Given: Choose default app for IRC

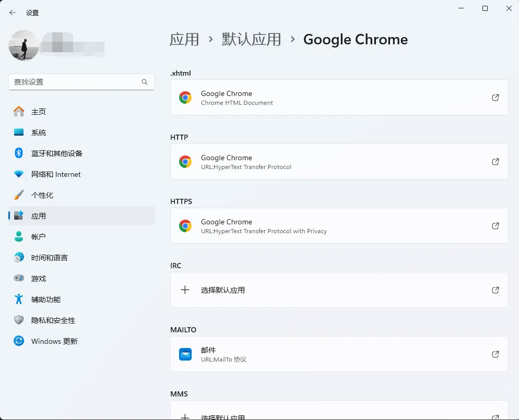Looking at the screenshot, I should [339, 290].
